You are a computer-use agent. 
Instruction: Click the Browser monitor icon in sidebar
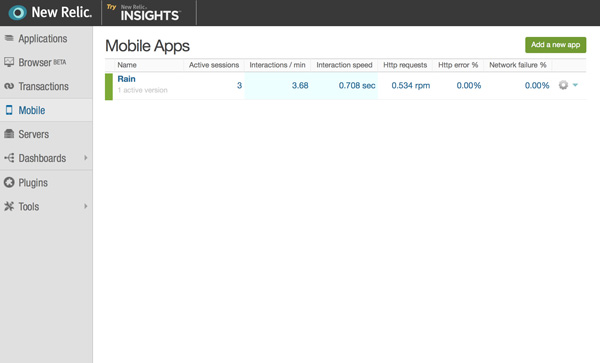click(x=9, y=62)
